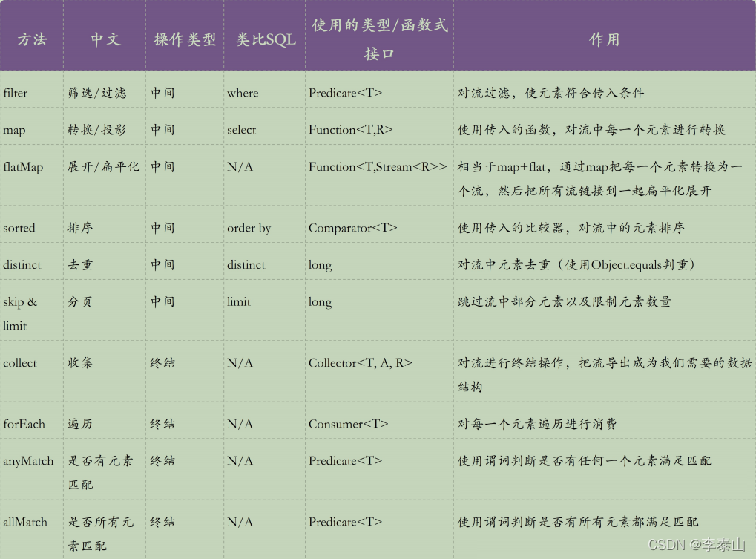Click Predicate<T> in the allMatch row

(345, 522)
